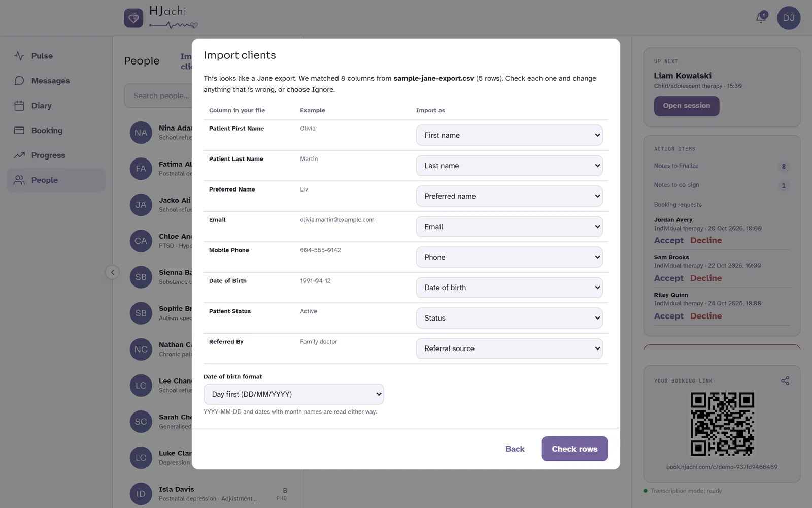This screenshot has height=508, width=812.
Task: Open Notes to finalize action item
Action: pyautogui.click(x=722, y=166)
